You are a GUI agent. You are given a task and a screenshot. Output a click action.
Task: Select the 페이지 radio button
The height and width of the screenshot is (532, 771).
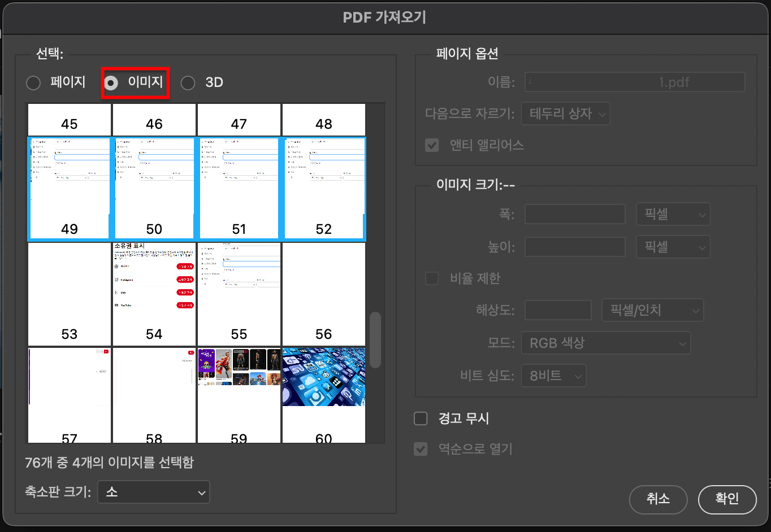pyautogui.click(x=33, y=82)
